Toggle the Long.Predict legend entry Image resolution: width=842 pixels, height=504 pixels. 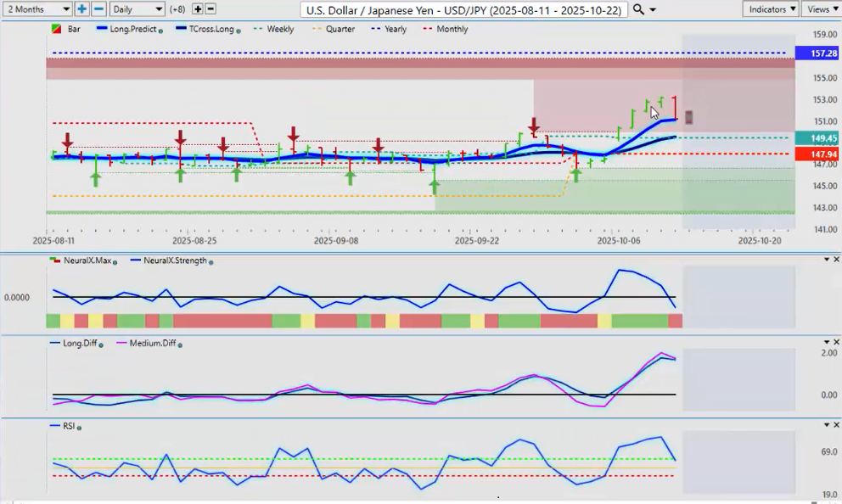[x=130, y=30]
